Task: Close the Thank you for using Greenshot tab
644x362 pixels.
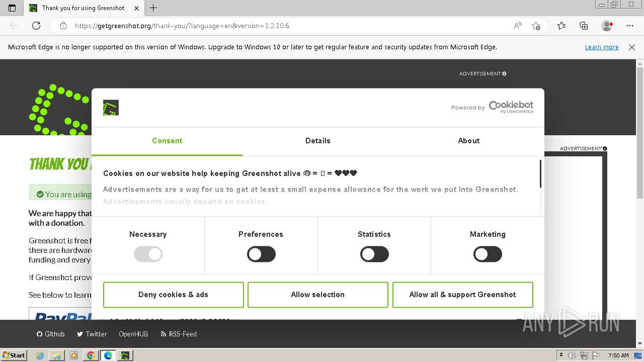Action: 137,8
